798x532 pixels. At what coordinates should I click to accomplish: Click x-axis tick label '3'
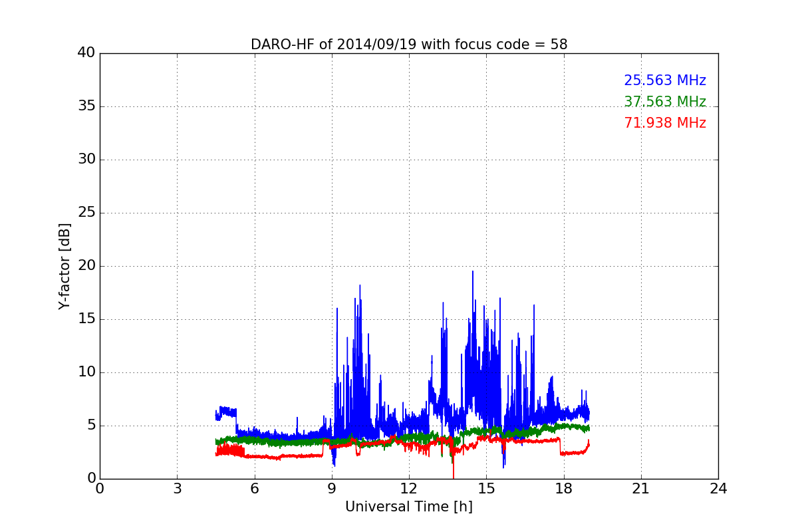click(177, 489)
